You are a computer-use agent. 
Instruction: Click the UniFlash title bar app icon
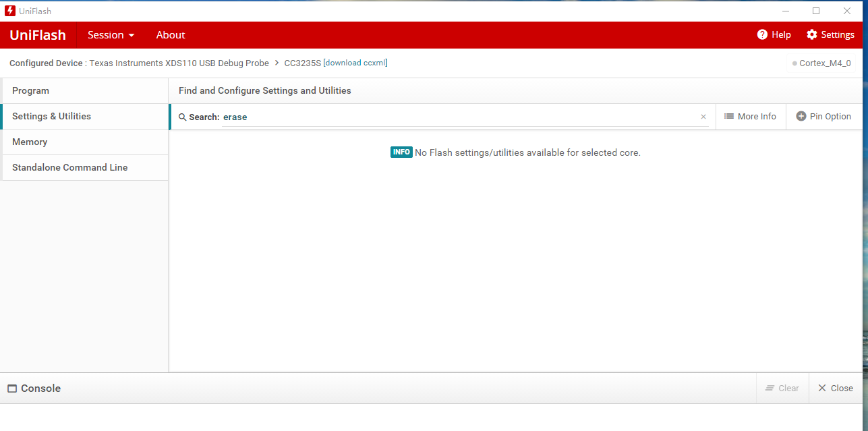(x=10, y=11)
